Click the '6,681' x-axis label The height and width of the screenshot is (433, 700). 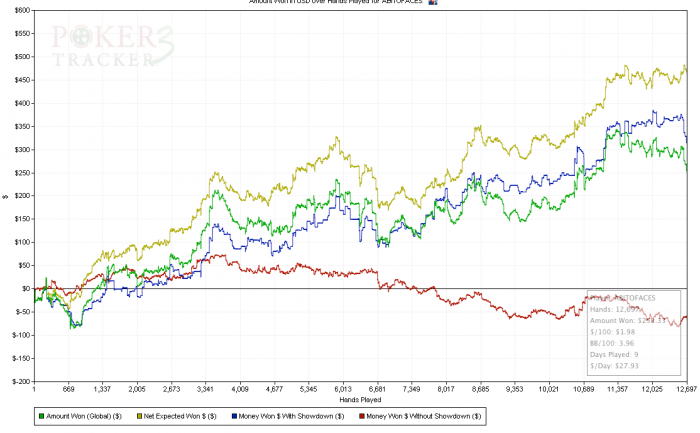click(x=377, y=389)
